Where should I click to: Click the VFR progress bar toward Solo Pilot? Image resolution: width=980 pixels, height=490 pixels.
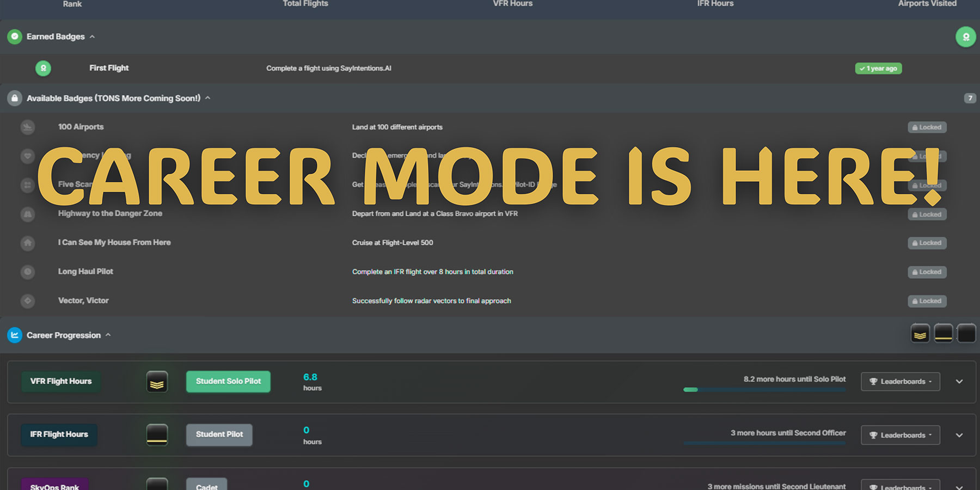(764, 390)
